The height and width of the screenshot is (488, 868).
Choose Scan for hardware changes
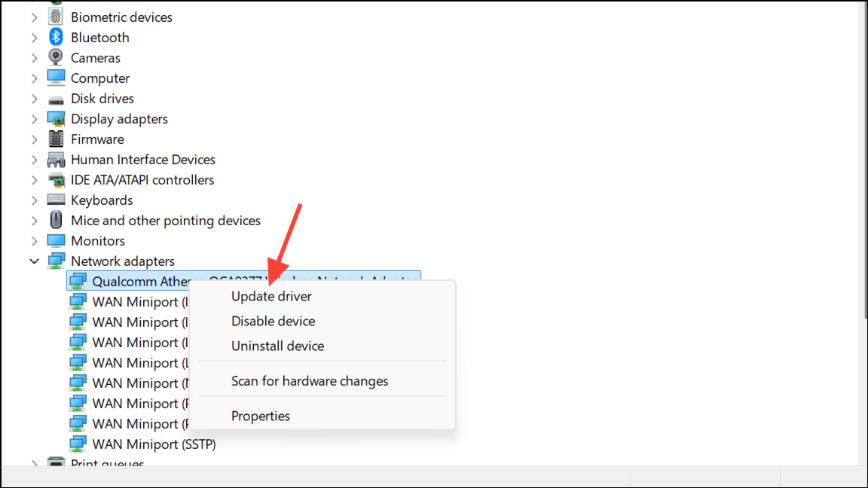pyautogui.click(x=310, y=381)
